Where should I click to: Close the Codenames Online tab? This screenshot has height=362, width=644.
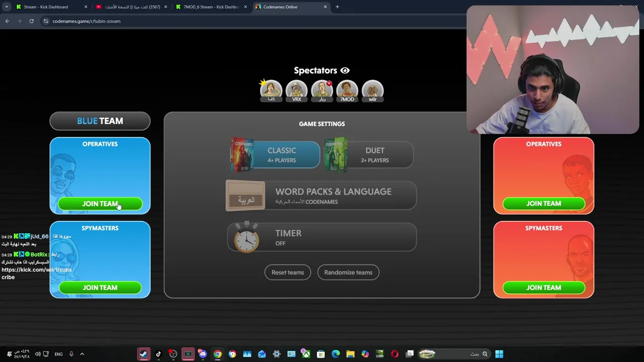coord(325,7)
